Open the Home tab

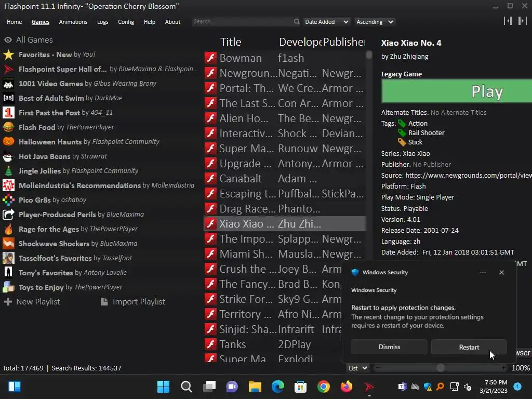(14, 22)
